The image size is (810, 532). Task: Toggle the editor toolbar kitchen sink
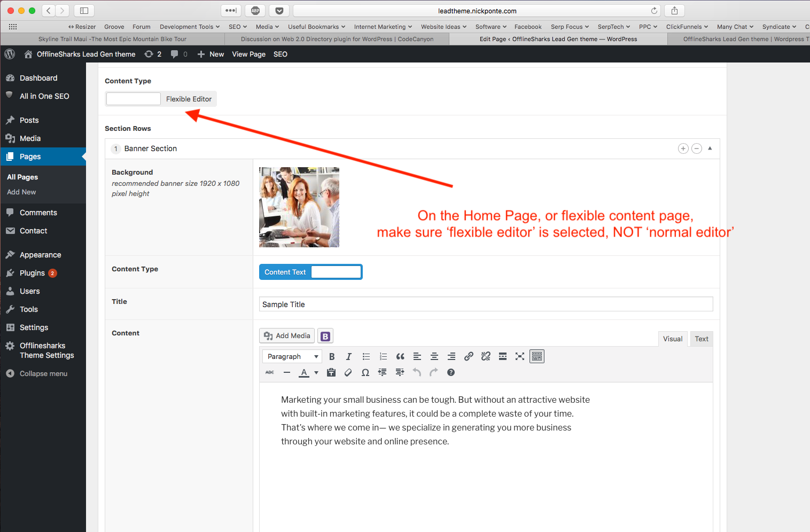click(537, 356)
